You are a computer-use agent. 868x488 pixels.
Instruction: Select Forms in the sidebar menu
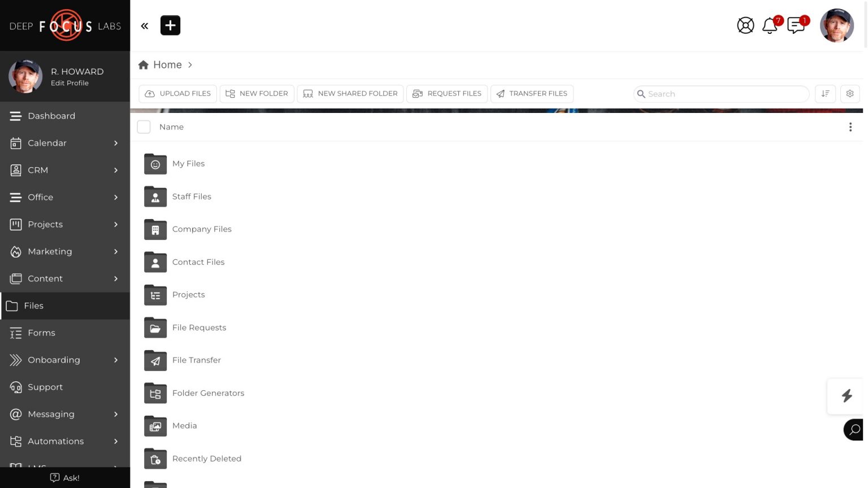(41, 333)
